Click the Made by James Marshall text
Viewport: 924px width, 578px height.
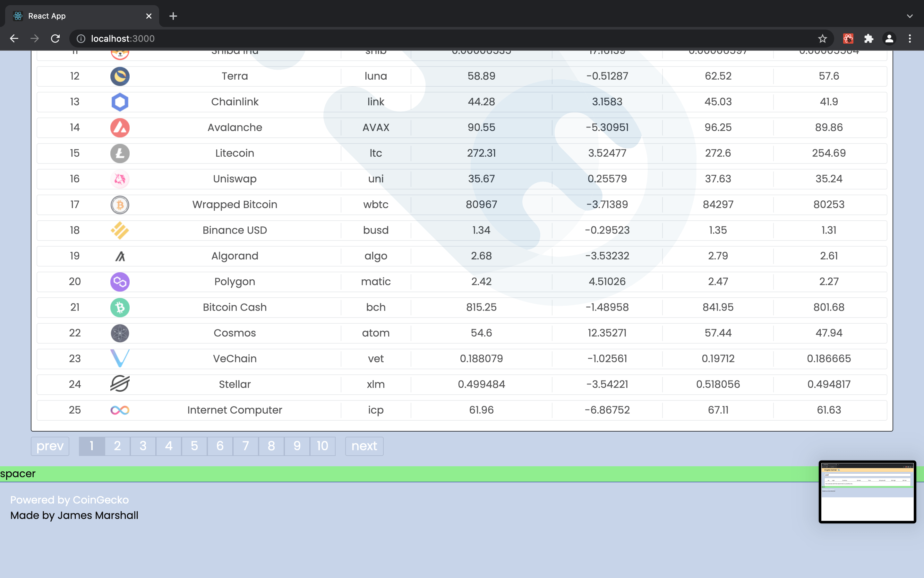coord(74,515)
